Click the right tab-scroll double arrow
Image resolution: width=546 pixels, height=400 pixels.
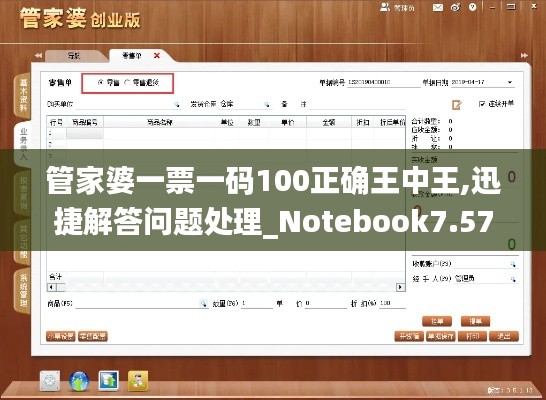pos(524,55)
